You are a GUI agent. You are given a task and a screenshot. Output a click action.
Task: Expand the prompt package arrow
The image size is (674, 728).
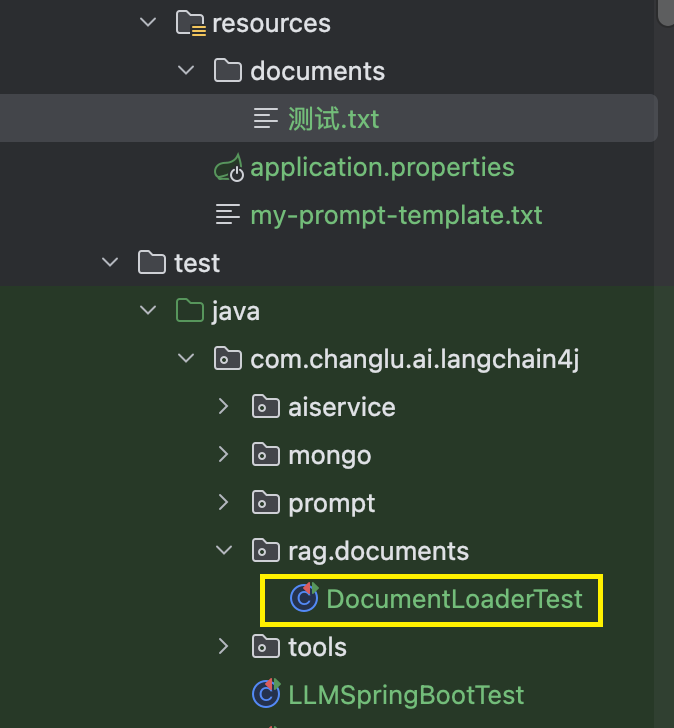coord(224,502)
